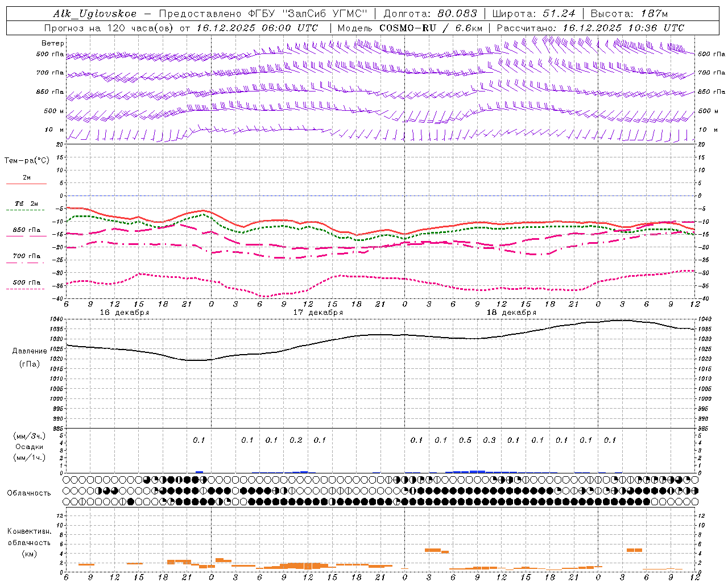Click the 'Облачность' cloud cover label
The width and height of the screenshot is (728, 582).
29,493
